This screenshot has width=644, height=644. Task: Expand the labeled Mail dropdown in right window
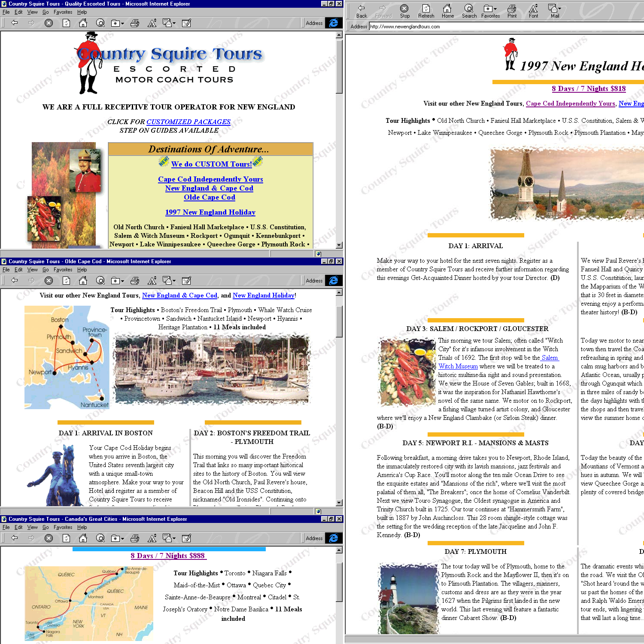559,9
